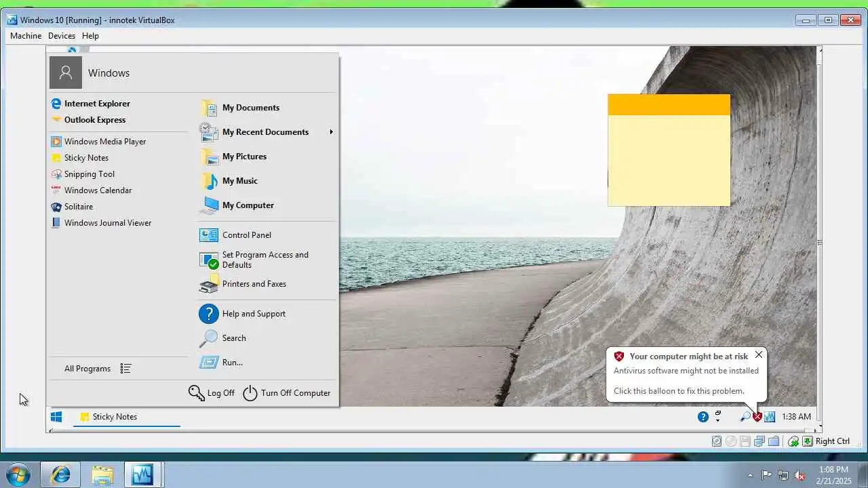Screen dimensions: 868x488
Task: Open My Pictures folder
Action: coord(233,157)
